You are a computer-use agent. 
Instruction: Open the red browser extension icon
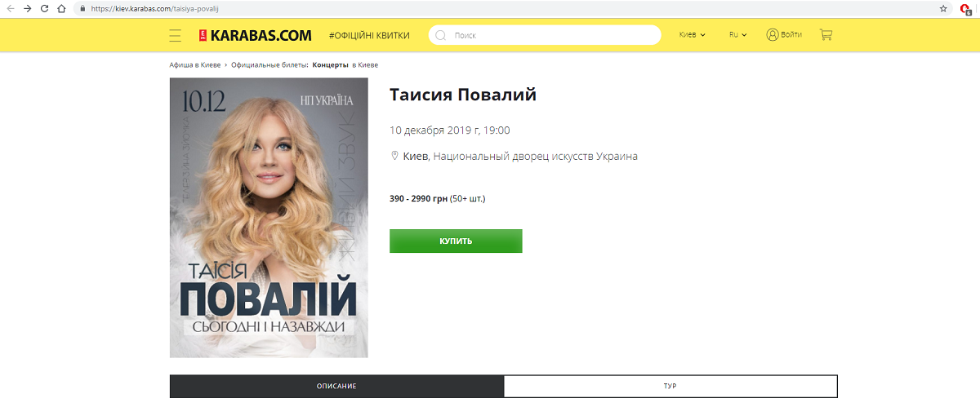(x=965, y=9)
